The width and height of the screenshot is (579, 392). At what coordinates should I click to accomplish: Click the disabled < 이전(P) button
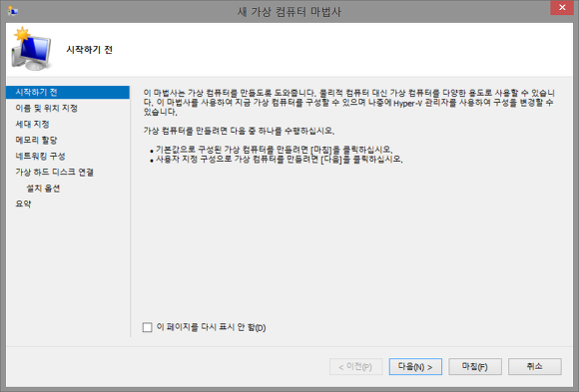pos(355,366)
